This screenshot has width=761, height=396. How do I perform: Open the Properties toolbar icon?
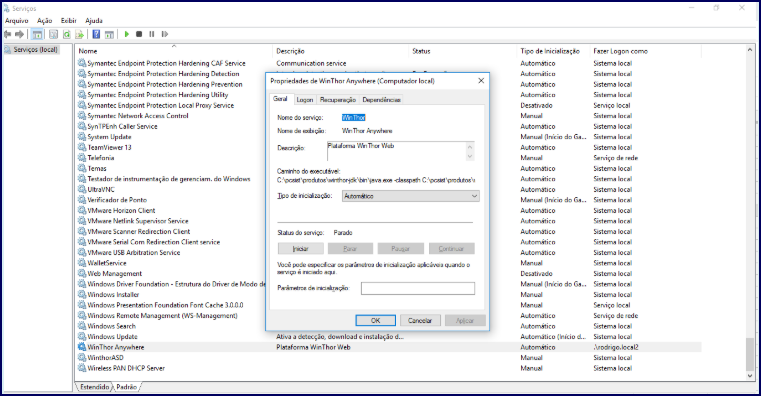pyautogui.click(x=53, y=34)
